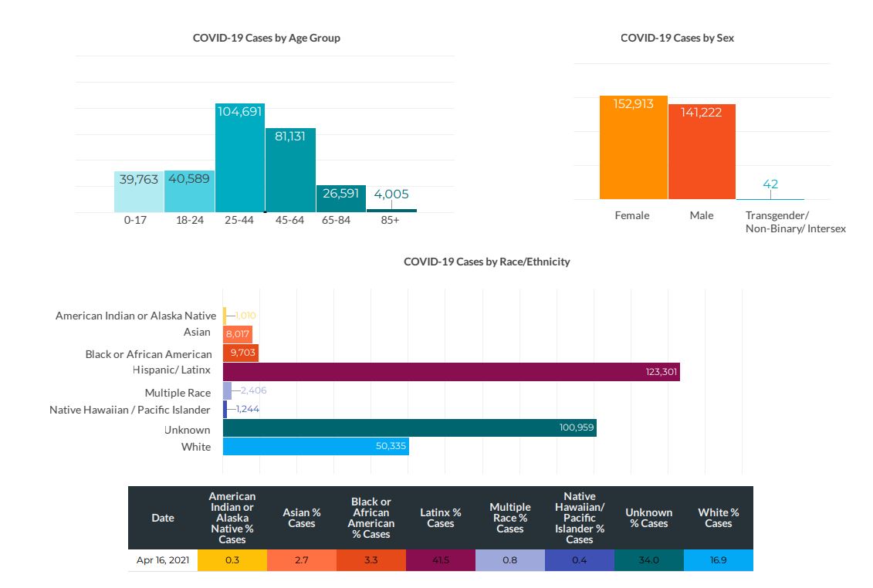Select the Unknown race bar showing 100,959
This screenshot has height=588, width=873.
pos(409,427)
